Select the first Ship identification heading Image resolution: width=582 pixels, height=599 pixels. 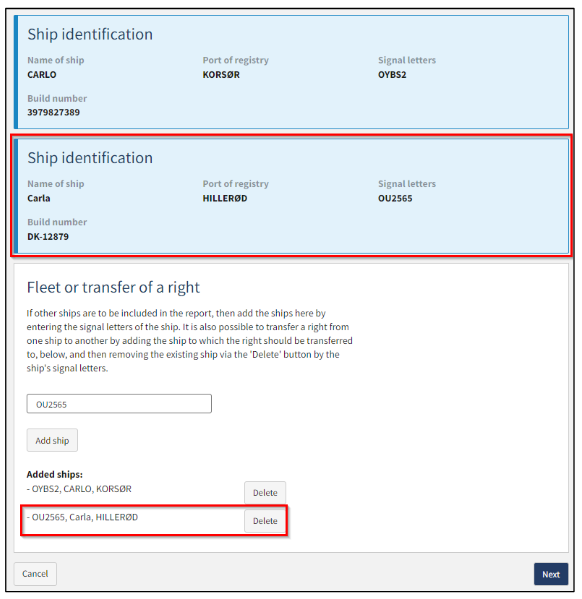click(x=90, y=34)
